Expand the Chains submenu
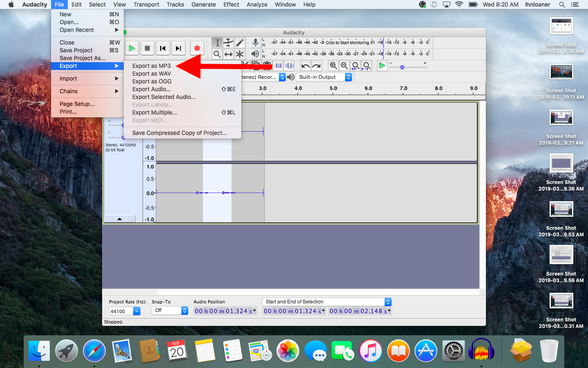588x368 pixels. click(x=87, y=91)
